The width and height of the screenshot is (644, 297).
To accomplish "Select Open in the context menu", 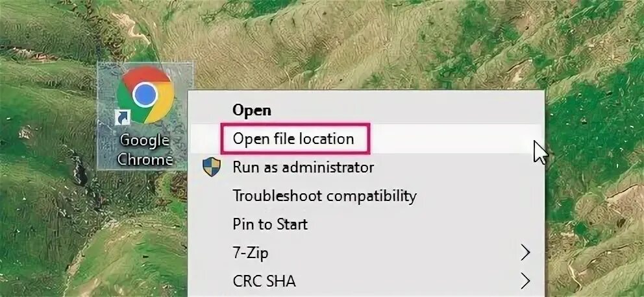I will click(x=251, y=110).
